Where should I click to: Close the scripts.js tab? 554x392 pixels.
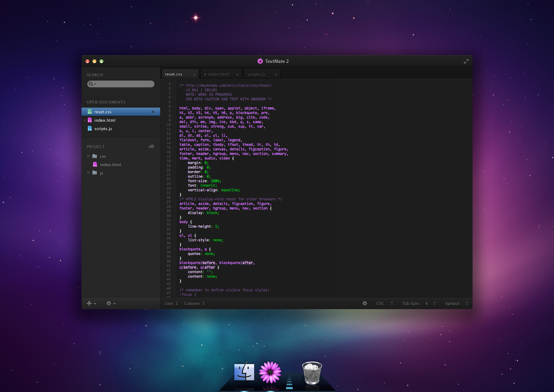click(x=276, y=74)
